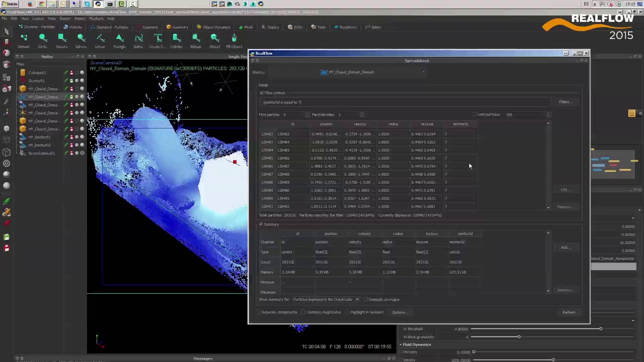
Task: Open the Source dropdown showing HY_Closed_Domain_Domain
Action: 423,72
